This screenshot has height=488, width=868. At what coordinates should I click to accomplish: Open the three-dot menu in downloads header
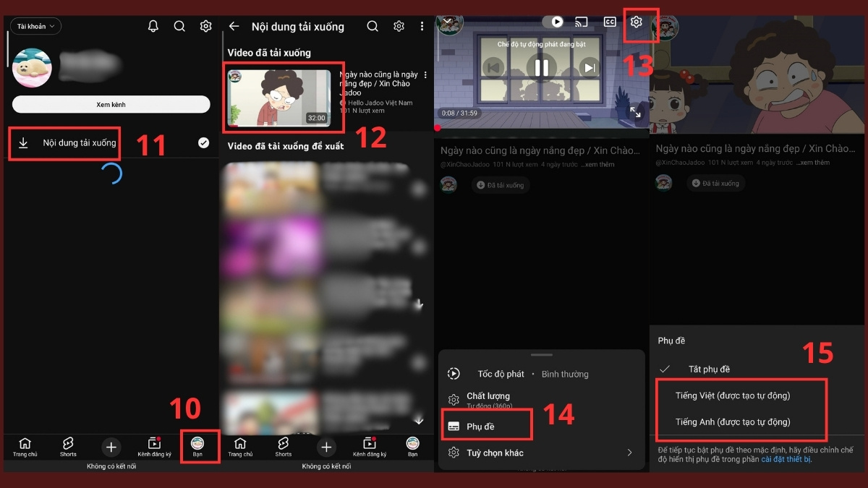(422, 26)
